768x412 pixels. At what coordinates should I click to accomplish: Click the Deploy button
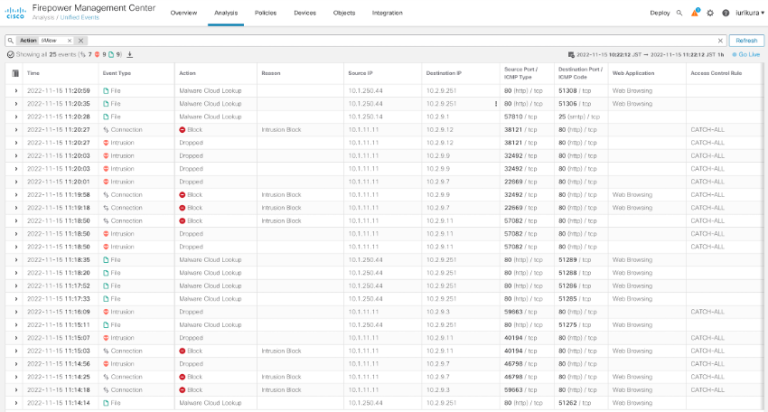pyautogui.click(x=660, y=13)
